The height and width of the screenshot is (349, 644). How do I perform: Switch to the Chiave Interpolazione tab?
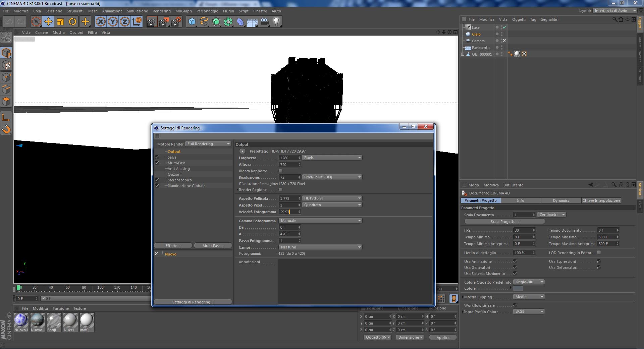[601, 200]
